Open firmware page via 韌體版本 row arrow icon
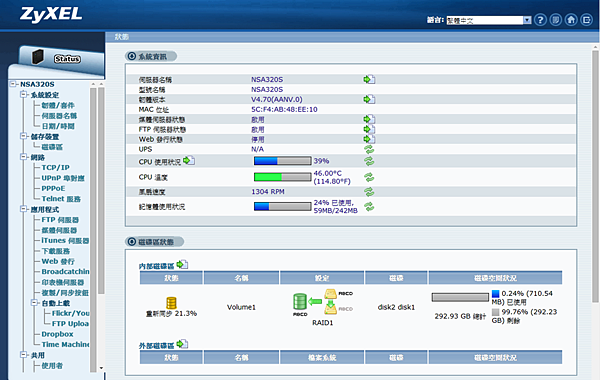The width and height of the screenshot is (600, 380). 369,99
